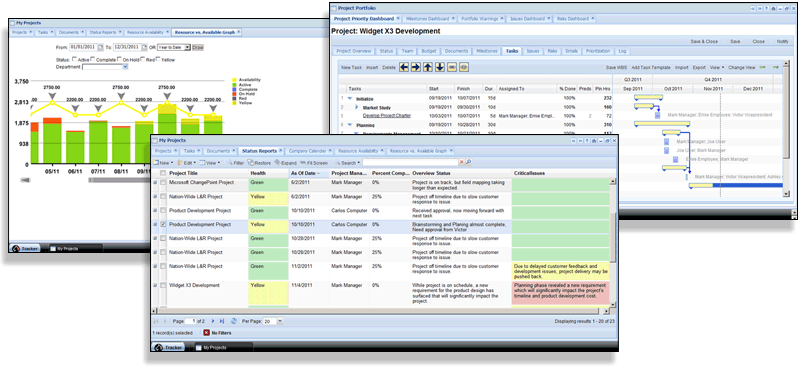Open the Budget tab of Widget X3
This screenshot has height=367, width=800.
point(428,51)
